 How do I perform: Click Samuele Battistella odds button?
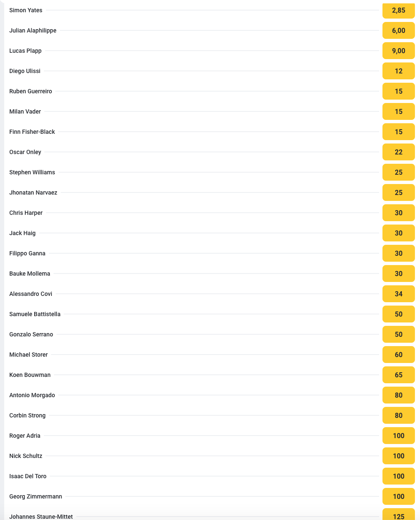[398, 314]
